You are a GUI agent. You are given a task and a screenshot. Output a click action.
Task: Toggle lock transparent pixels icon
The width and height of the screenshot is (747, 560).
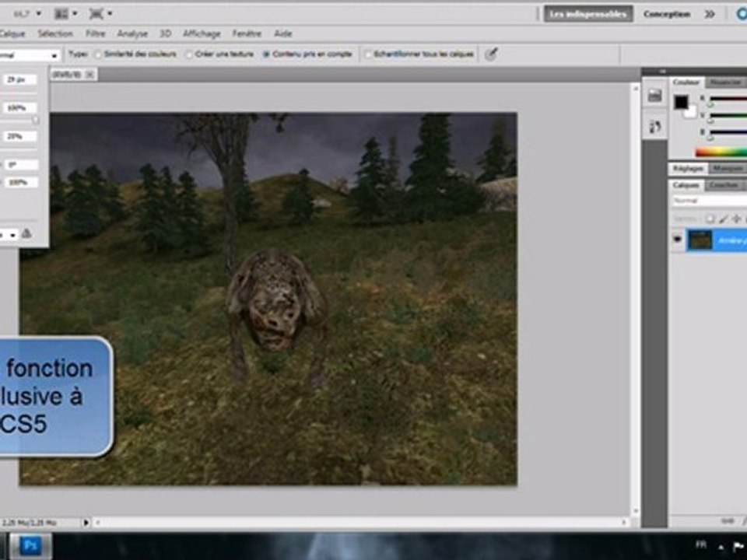tap(710, 219)
